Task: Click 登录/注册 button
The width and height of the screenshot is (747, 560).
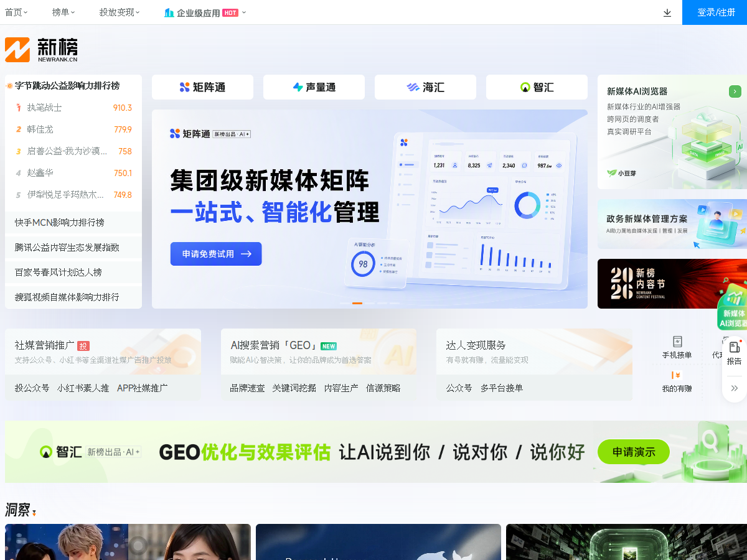Action: click(715, 12)
